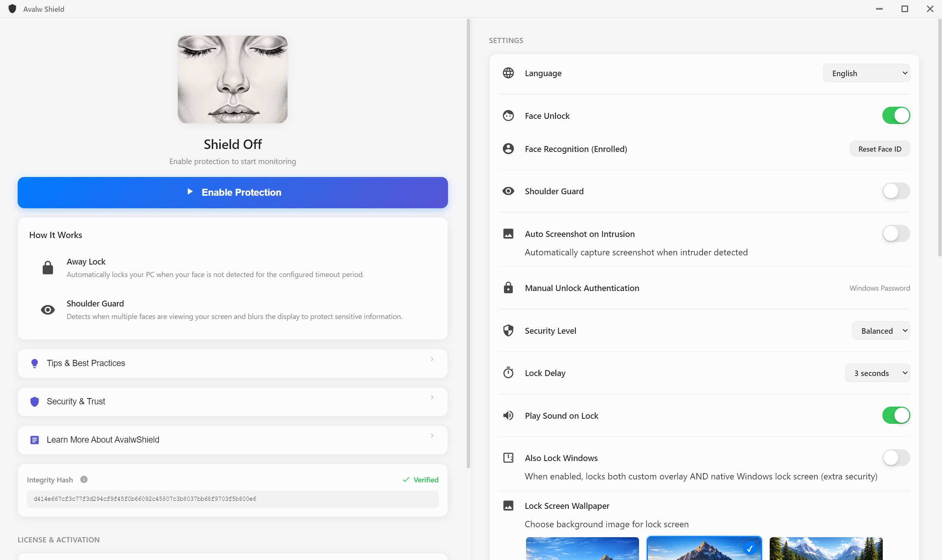
Task: Click the info icon next to Integrity Hash
Action: pos(84,479)
